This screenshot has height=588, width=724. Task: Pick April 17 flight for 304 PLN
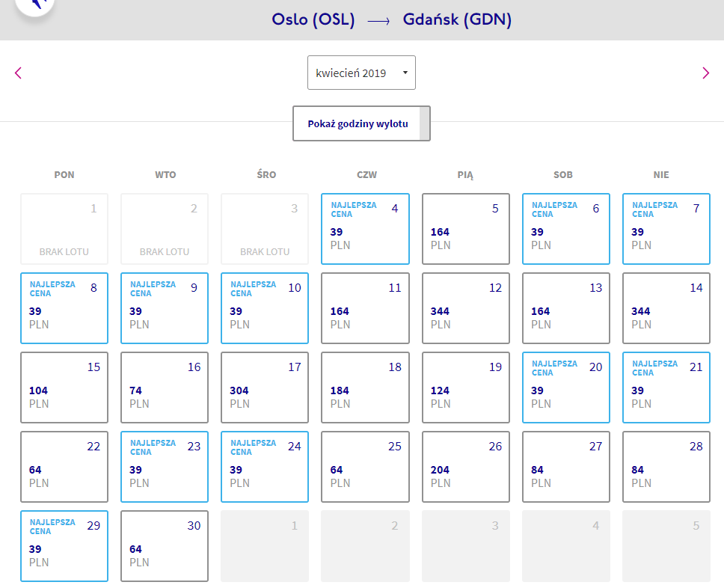[265, 388]
